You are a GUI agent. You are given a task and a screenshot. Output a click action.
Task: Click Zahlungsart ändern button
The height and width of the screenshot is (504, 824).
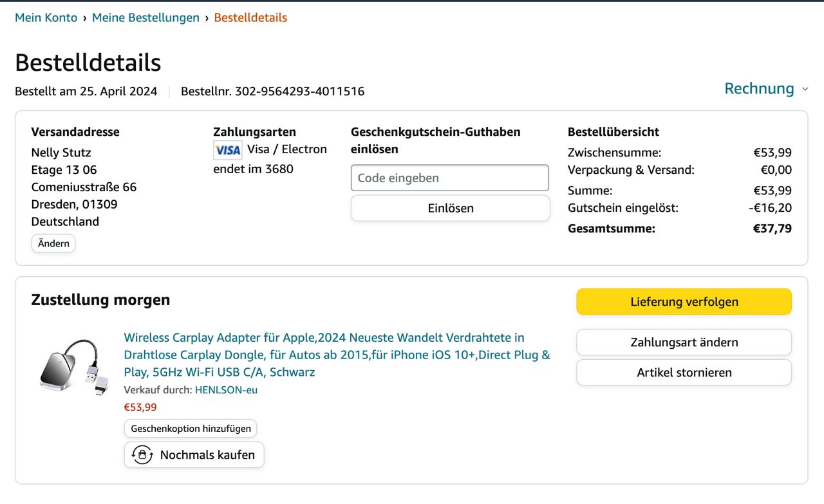684,342
